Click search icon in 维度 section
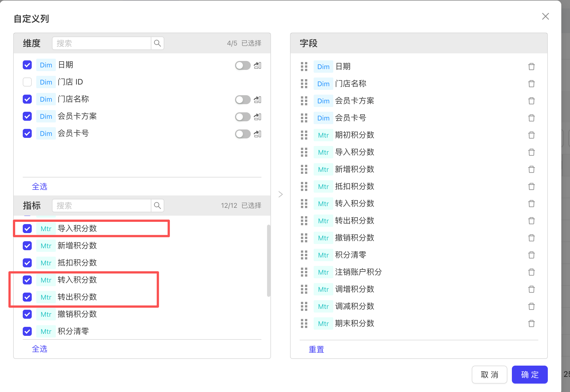 pos(158,43)
